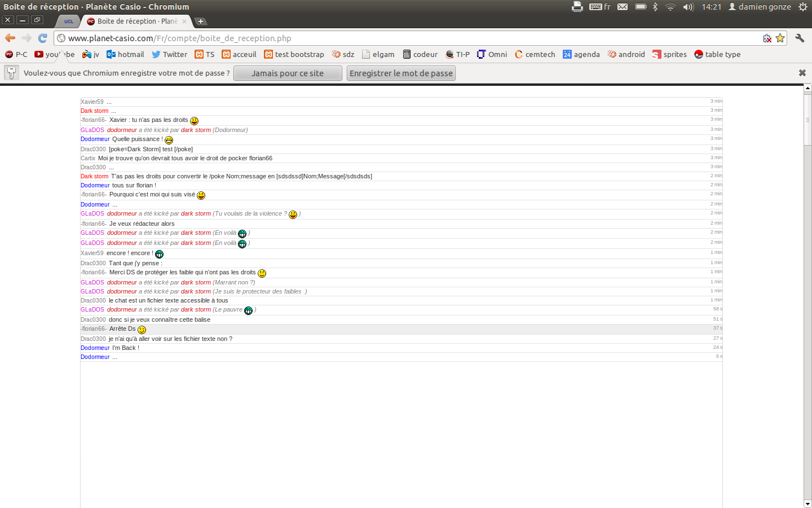
Task: Open the TI-P bookmark
Action: [x=457, y=54]
